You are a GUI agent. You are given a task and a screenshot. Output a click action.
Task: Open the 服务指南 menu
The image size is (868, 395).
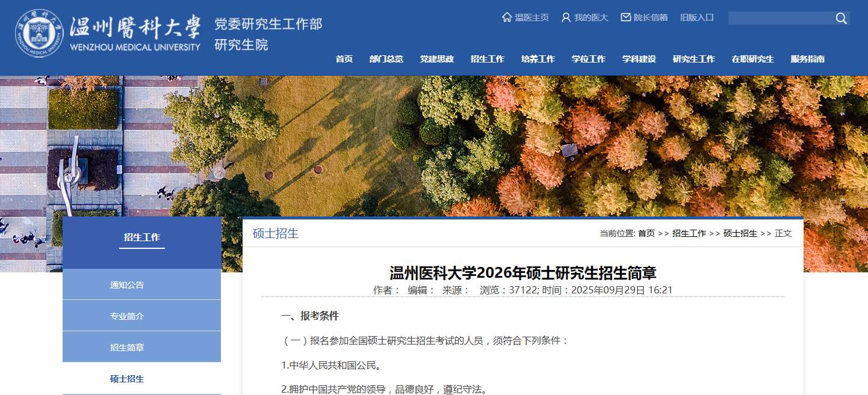point(808,59)
